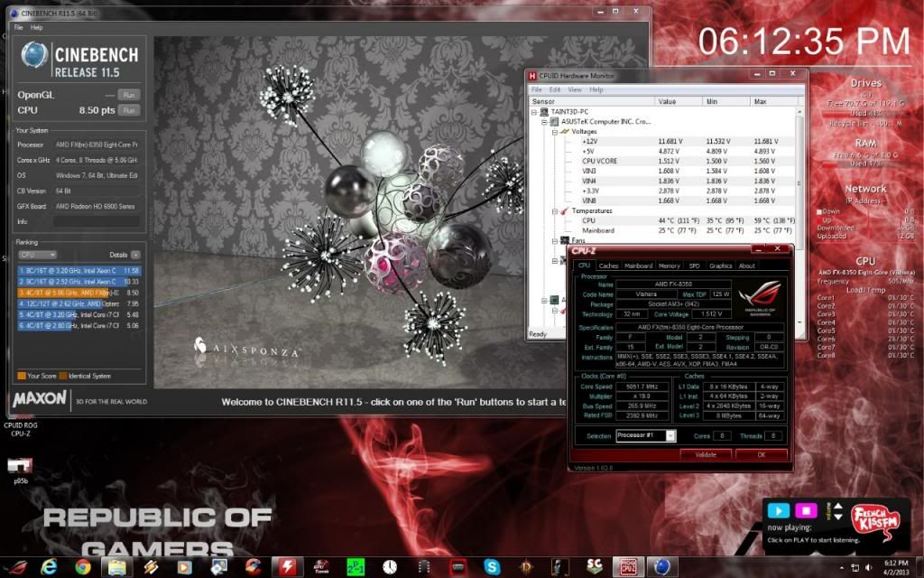Viewport: 924px width, 578px height.
Task: Toggle the ranking Details button
Action: click(x=135, y=255)
